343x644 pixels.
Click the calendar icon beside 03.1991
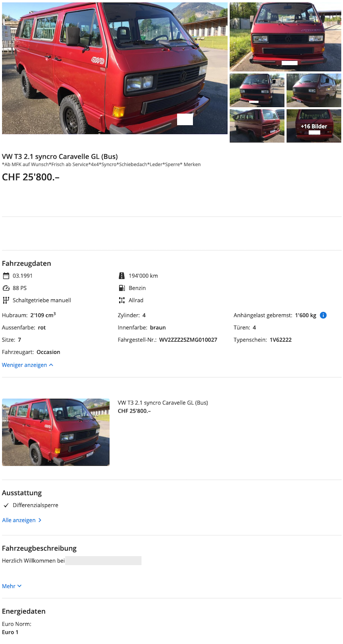(x=6, y=276)
